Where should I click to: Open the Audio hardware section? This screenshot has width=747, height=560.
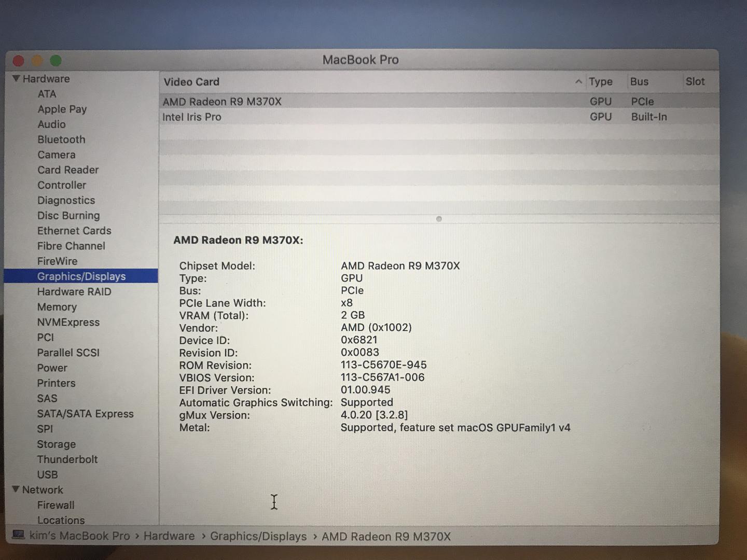click(x=51, y=124)
